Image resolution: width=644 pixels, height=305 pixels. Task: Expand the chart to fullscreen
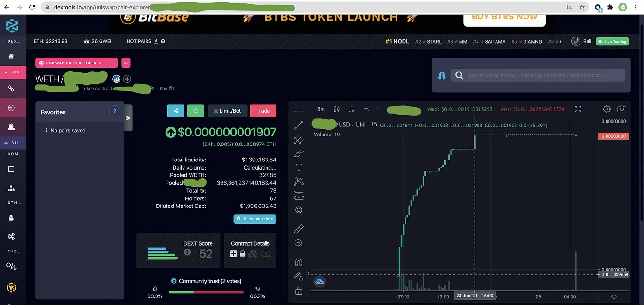pos(578,109)
